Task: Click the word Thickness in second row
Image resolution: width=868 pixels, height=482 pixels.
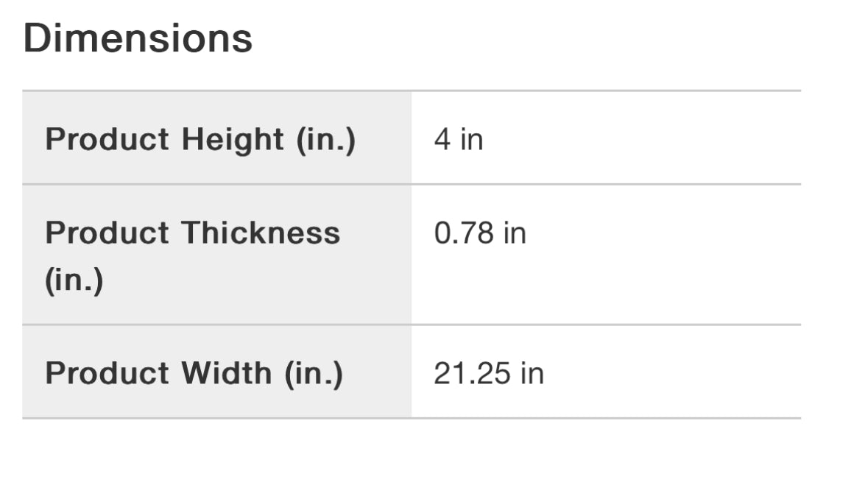Action: click(x=261, y=233)
